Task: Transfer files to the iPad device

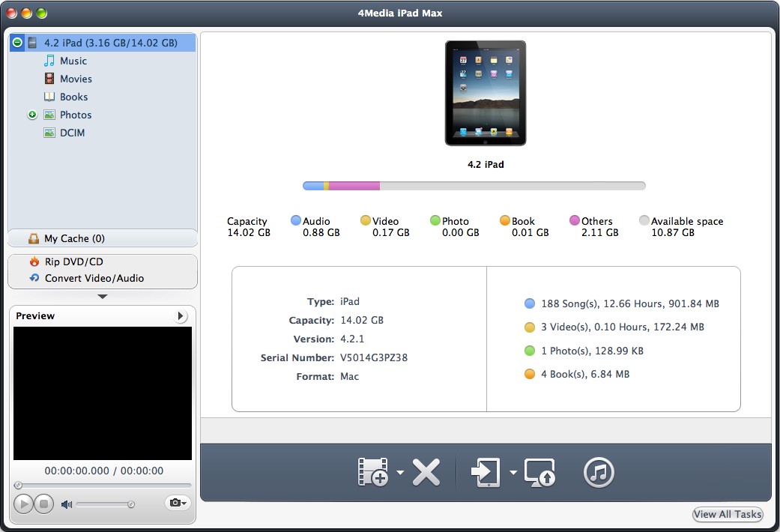Action: (486, 472)
